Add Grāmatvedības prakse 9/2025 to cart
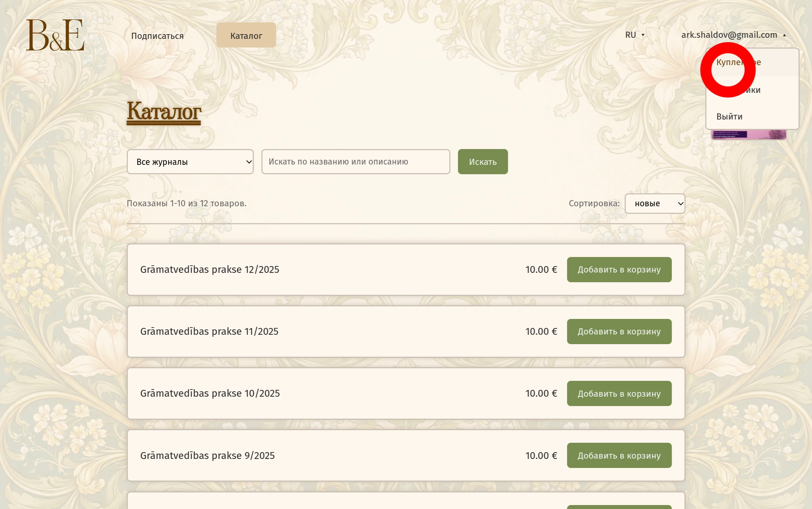This screenshot has height=509, width=812. pos(619,455)
